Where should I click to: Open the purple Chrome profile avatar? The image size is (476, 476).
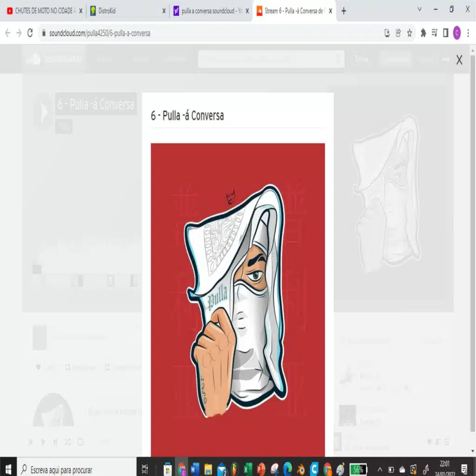click(x=456, y=33)
